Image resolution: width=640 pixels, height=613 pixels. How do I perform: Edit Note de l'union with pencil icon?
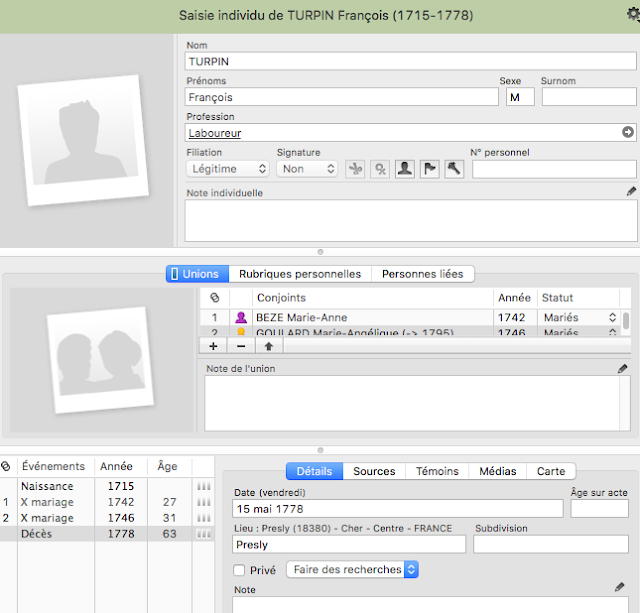622,369
